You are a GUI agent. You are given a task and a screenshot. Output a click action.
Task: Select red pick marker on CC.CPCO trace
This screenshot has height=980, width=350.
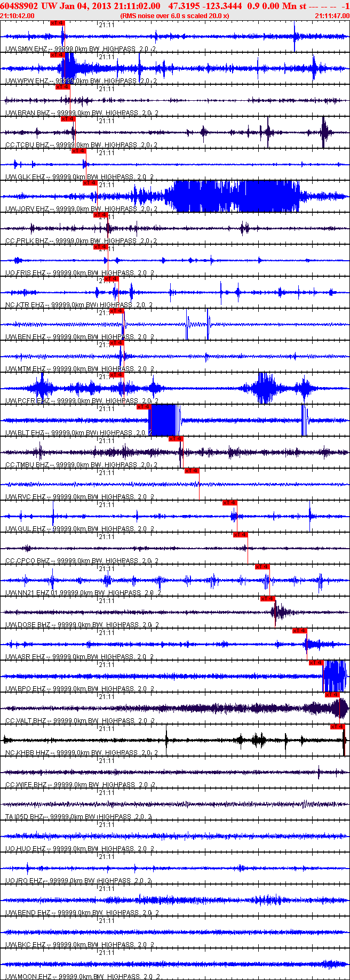(x=240, y=535)
